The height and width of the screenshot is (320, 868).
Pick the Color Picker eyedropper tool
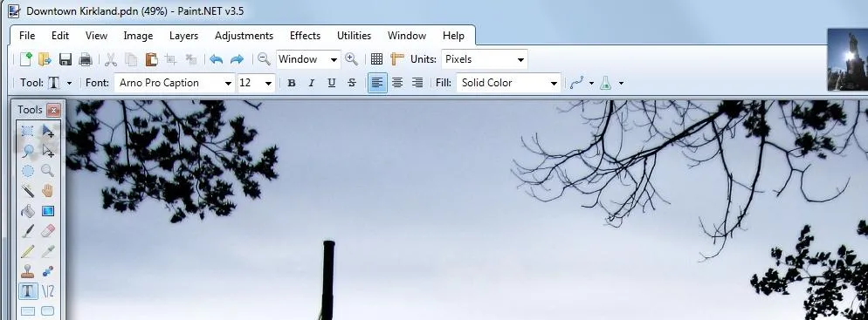tap(48, 251)
